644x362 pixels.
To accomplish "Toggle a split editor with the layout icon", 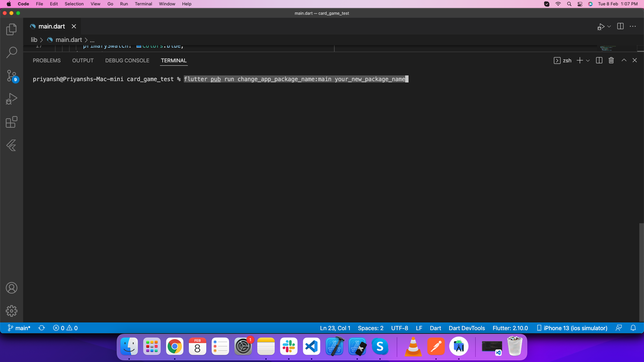I will coord(621,26).
